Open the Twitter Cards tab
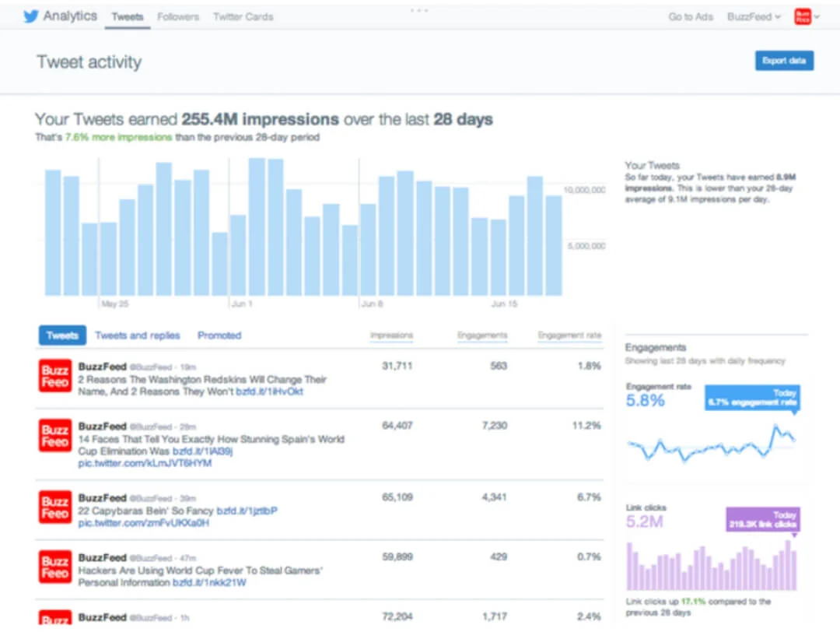This screenshot has height=632, width=840. pyautogui.click(x=243, y=16)
